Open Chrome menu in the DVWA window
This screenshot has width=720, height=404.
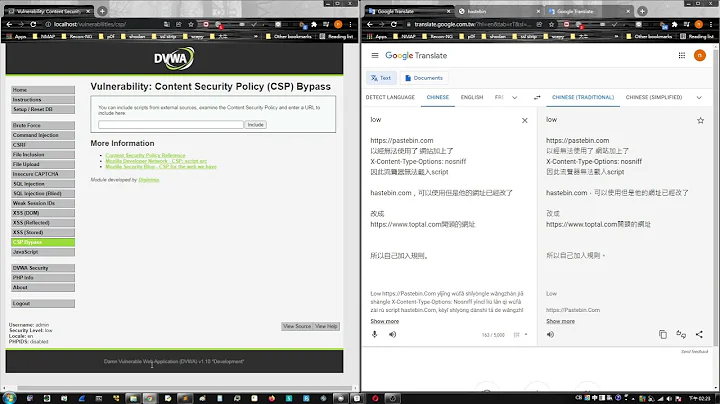350,24
